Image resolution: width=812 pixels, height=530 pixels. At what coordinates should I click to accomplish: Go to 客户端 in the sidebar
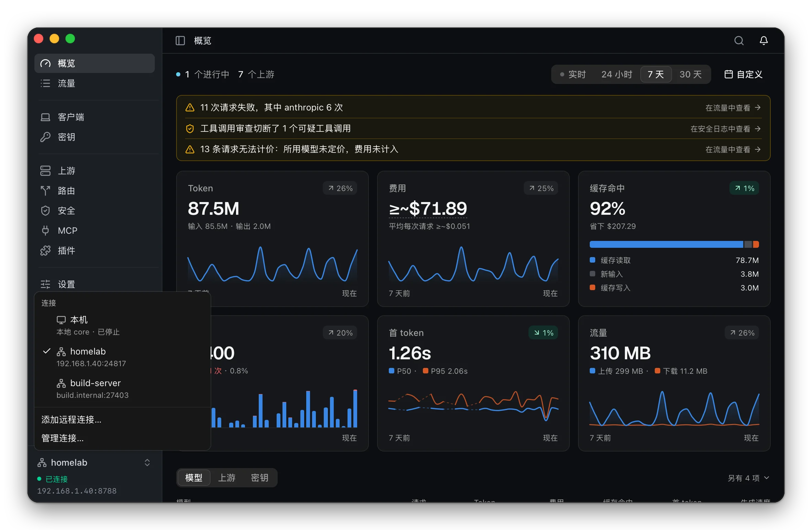[95, 117]
